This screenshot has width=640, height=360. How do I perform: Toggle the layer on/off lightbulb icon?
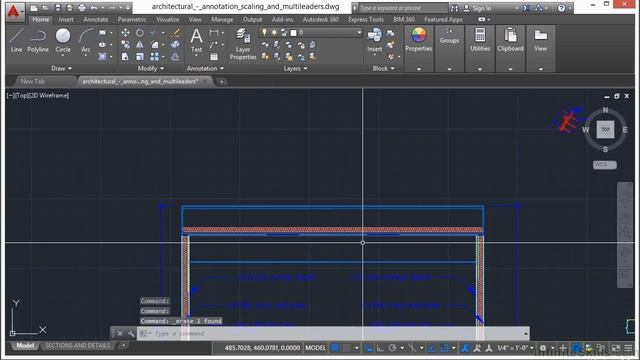coord(264,32)
